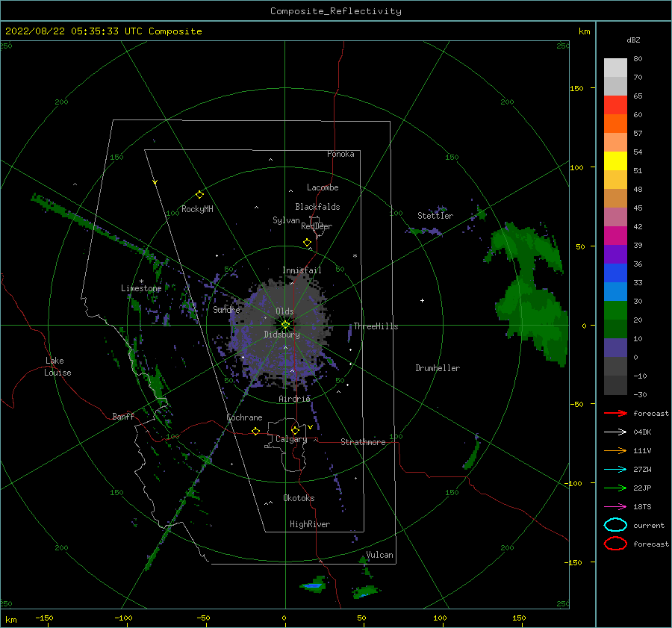
Task: Click the Stettler label
Action: coord(435,216)
